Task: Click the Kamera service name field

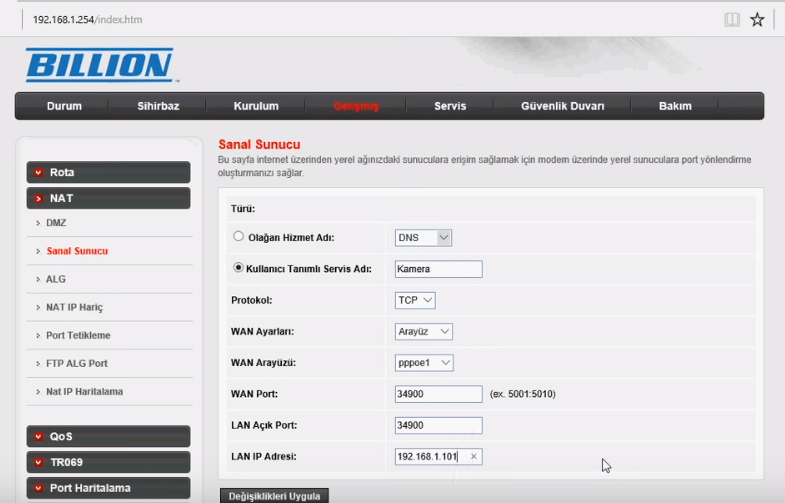Action: [439, 269]
